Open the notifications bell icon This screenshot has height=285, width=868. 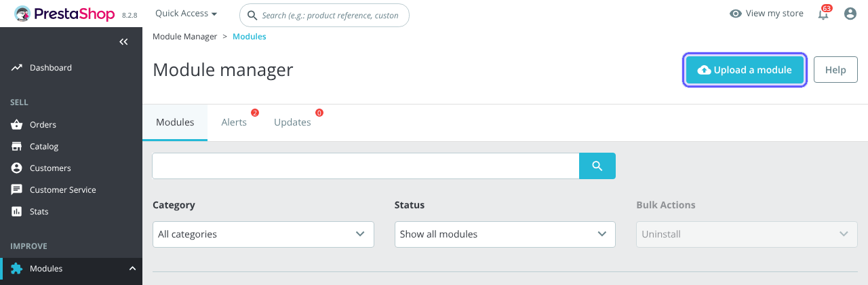coord(823,14)
